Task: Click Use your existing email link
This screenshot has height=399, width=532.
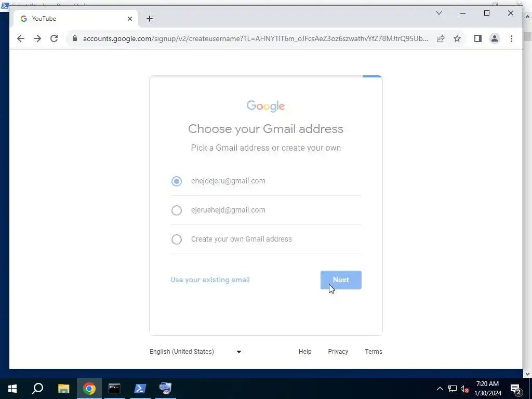Action: (210, 280)
